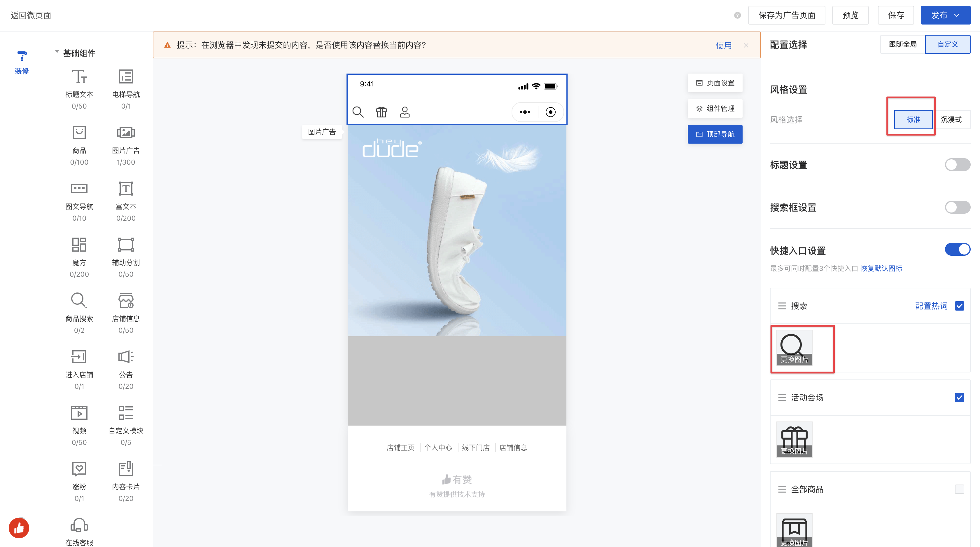This screenshot has height=547, width=980.
Task: Click the 保存为广告页面 button
Action: point(786,15)
